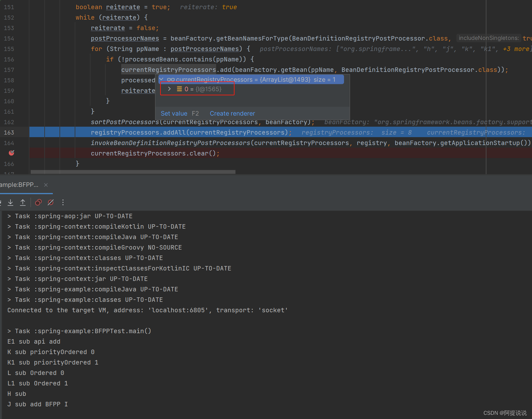Image resolution: width=532 pixels, height=419 pixels.
Task: Click the Set value link
Action: [x=174, y=113]
